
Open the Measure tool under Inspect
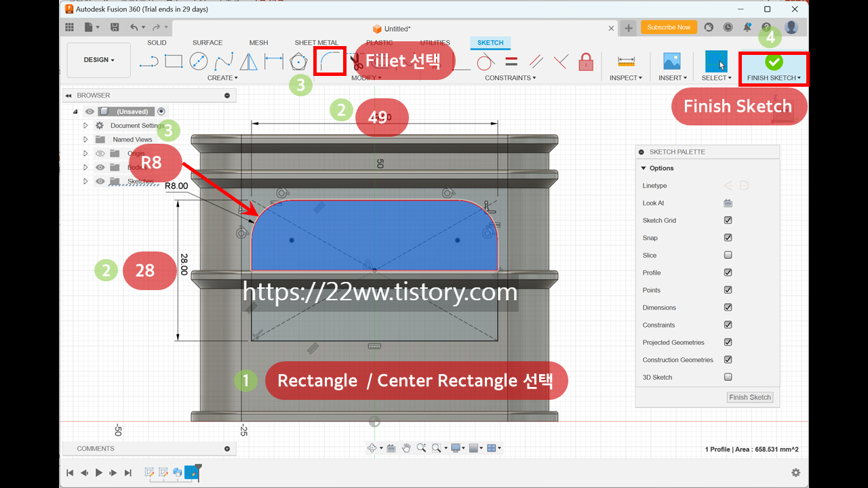point(626,62)
